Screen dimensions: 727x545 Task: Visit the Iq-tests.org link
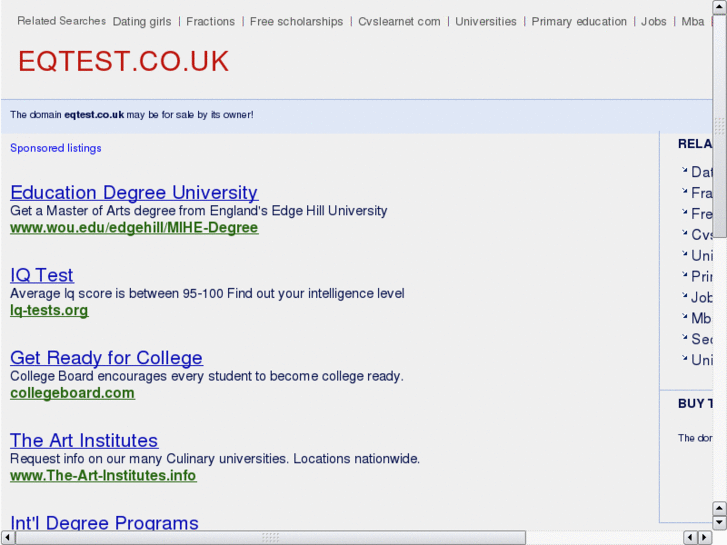click(x=49, y=310)
